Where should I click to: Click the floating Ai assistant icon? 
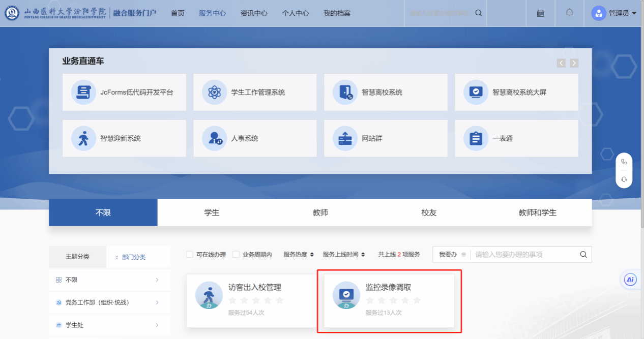630,280
